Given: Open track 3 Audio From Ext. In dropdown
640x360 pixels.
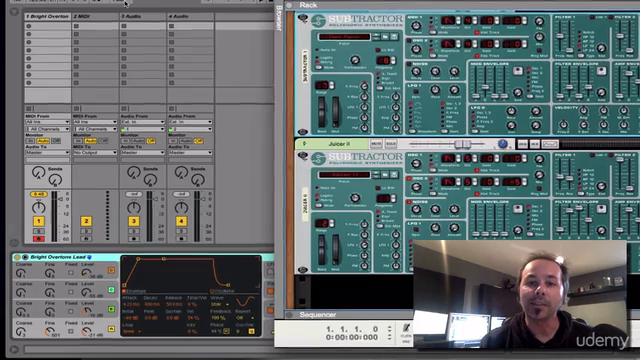Looking at the screenshot, I should click(142, 122).
